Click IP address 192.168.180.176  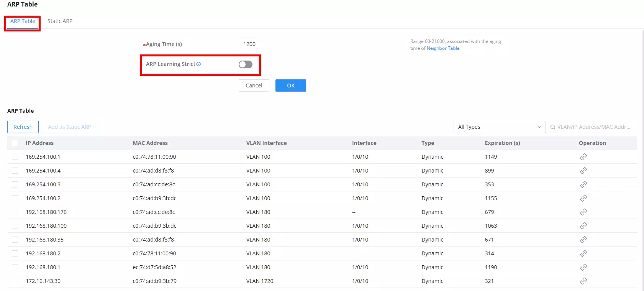(x=46, y=212)
